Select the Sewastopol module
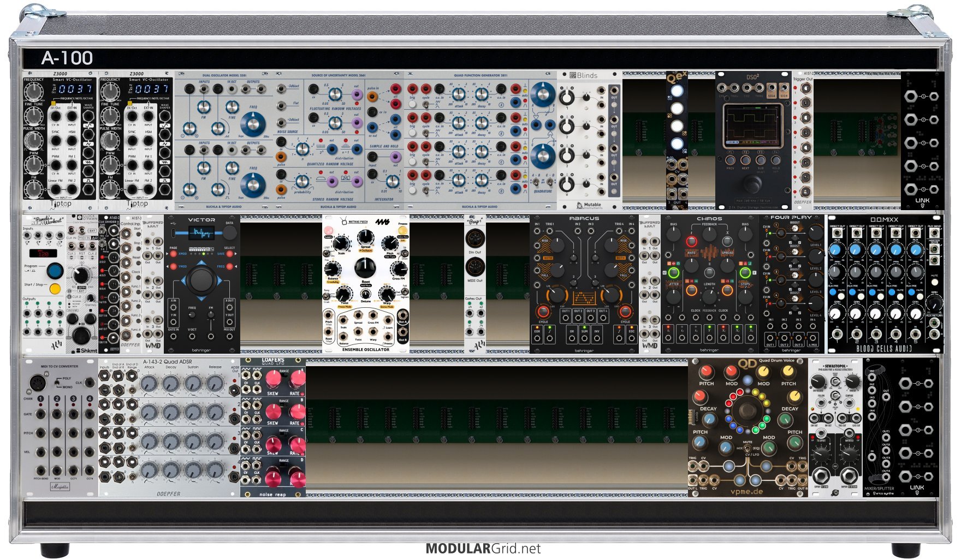This screenshot has height=560, width=967. 835,427
